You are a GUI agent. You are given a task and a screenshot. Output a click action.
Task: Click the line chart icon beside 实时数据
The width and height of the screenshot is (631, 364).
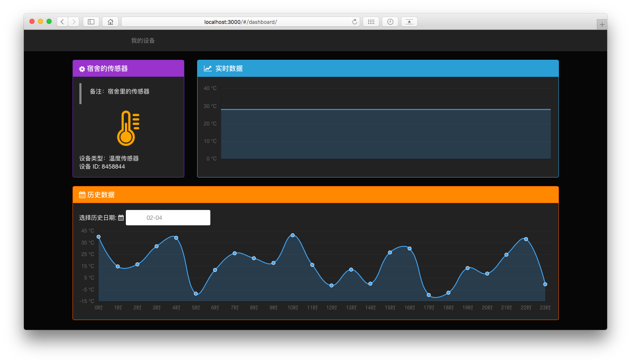[x=208, y=68]
